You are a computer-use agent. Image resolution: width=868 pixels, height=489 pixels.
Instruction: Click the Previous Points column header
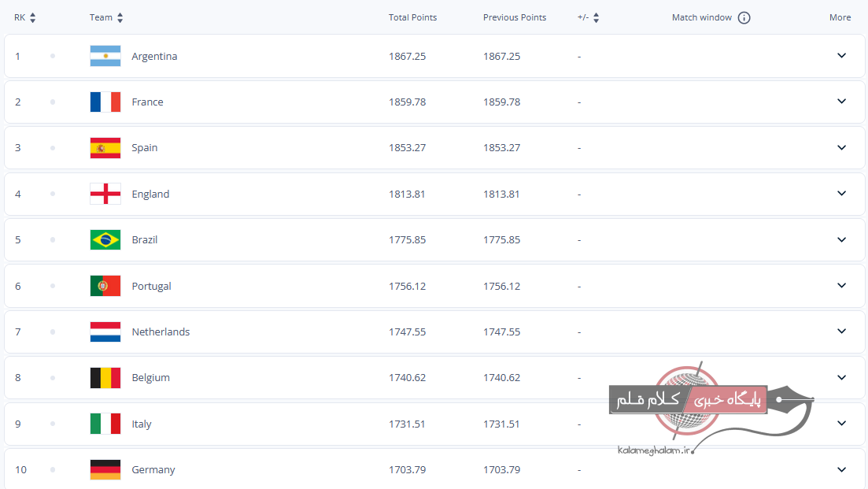point(514,18)
